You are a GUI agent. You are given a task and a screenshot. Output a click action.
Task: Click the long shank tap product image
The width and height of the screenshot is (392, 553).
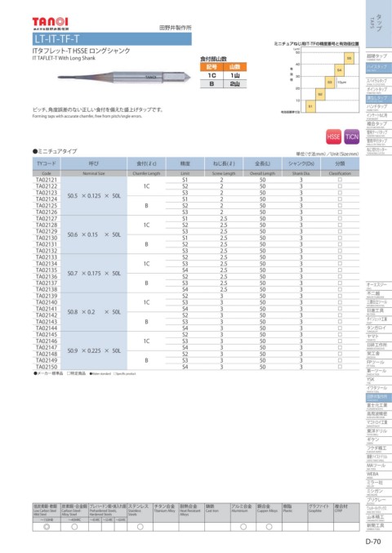pyautogui.click(x=124, y=77)
